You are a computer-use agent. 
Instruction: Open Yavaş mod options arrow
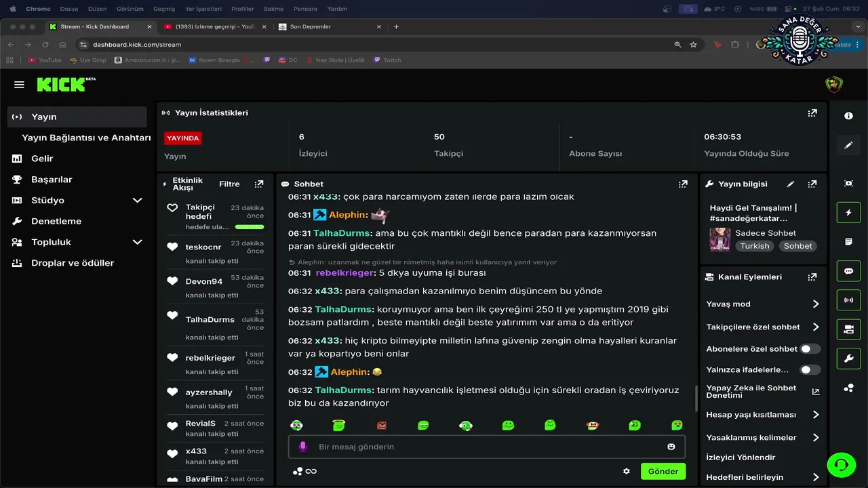pos(816,304)
